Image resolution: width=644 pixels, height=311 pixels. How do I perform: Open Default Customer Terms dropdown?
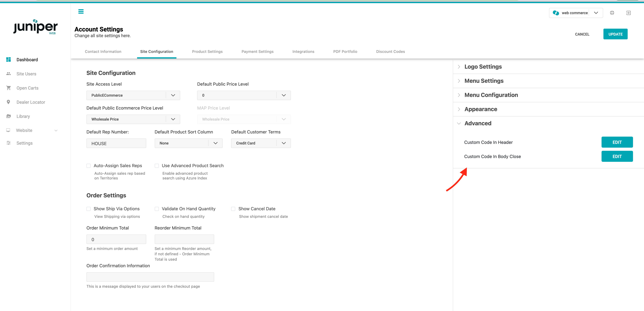click(261, 143)
